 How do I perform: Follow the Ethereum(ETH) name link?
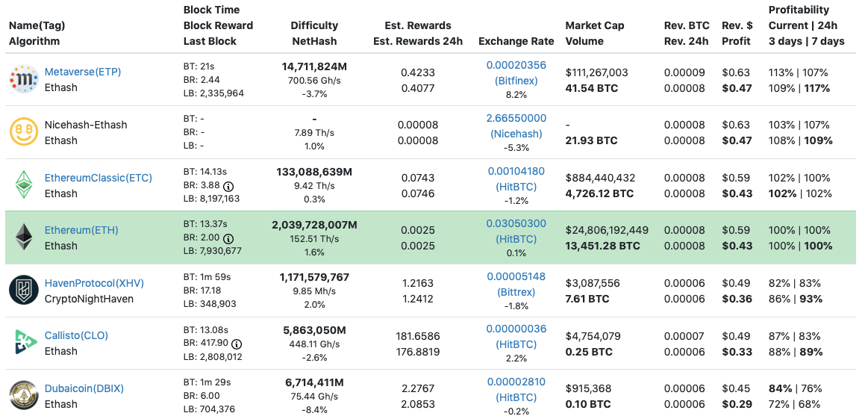point(81,230)
